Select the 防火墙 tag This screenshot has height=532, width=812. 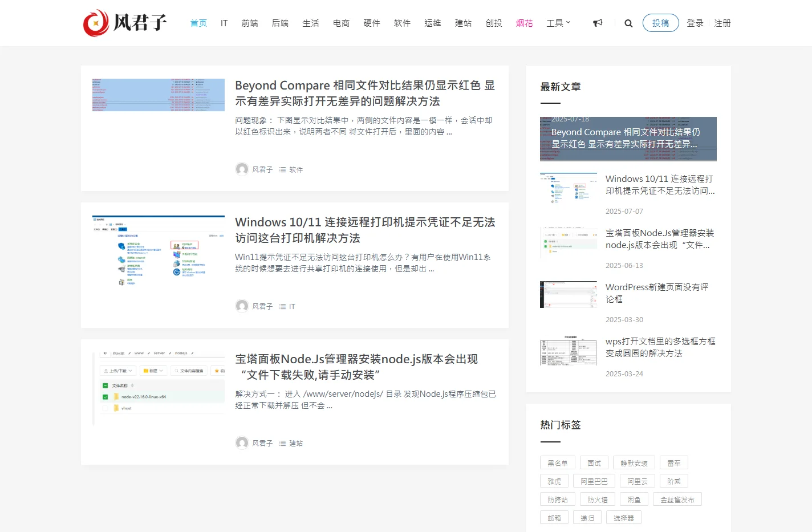(x=598, y=499)
